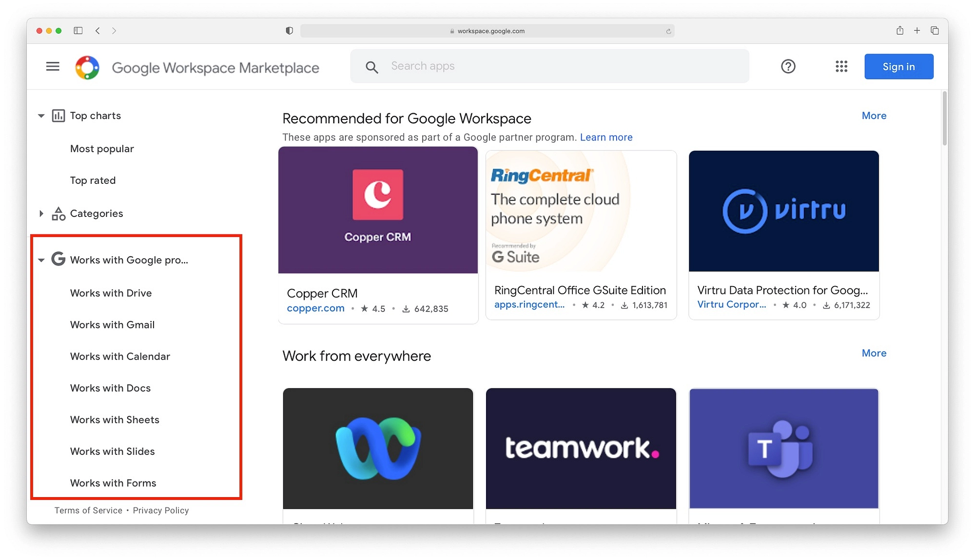The width and height of the screenshot is (975, 560).
Task: Reload the page with refresh icon
Action: pos(668,31)
